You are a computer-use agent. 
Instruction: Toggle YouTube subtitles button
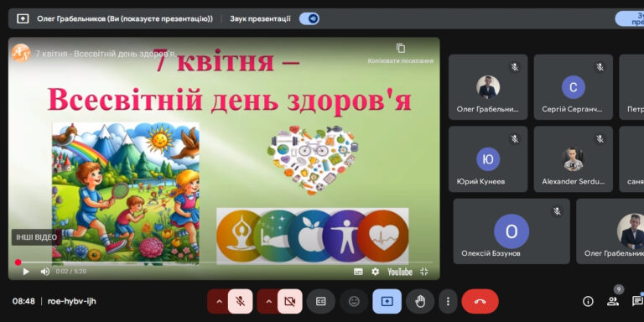pyautogui.click(x=358, y=272)
